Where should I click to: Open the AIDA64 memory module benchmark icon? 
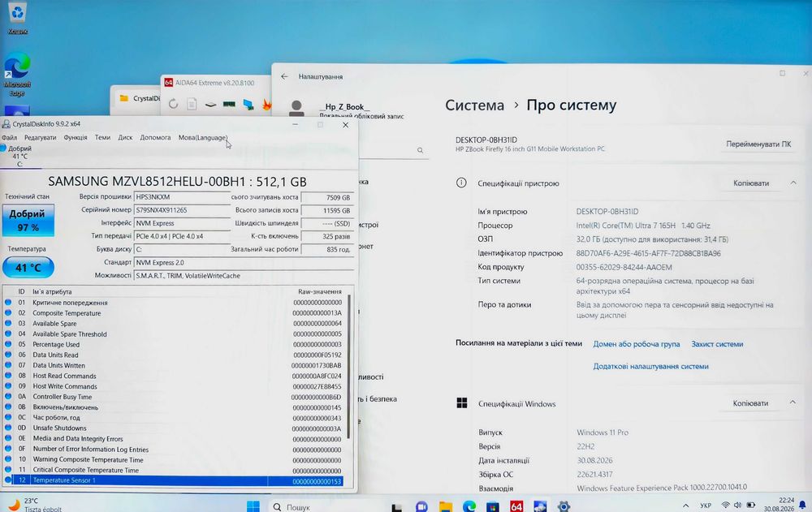point(229,105)
